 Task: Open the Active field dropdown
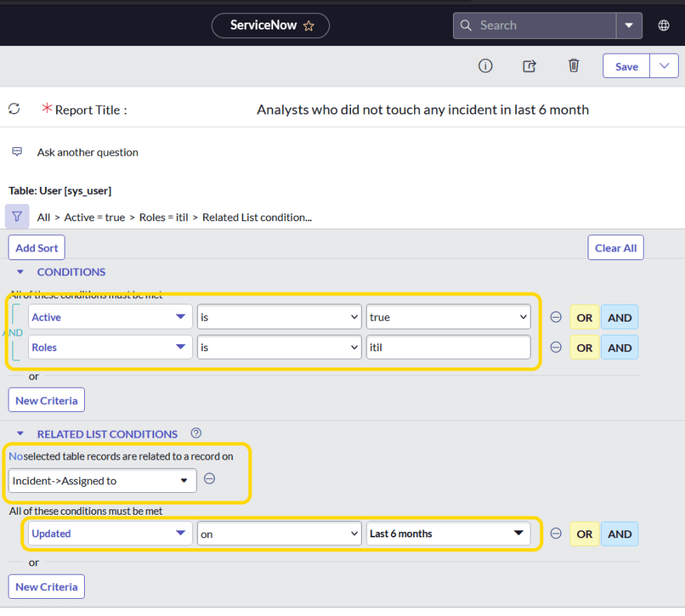(x=110, y=317)
